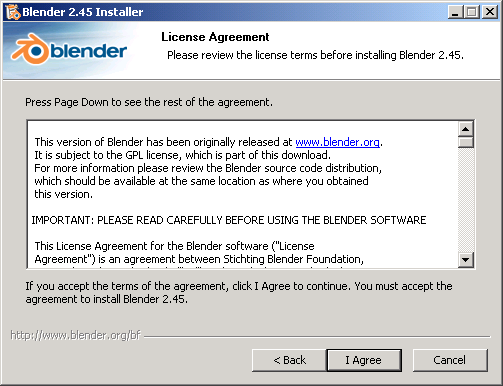Click the Press Page Down instruction text

149,102
